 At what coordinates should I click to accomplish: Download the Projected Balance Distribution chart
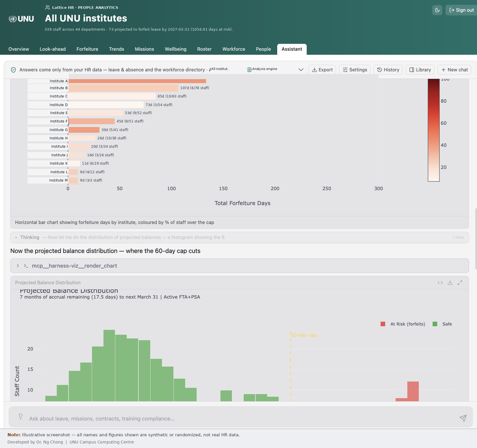[450, 283]
